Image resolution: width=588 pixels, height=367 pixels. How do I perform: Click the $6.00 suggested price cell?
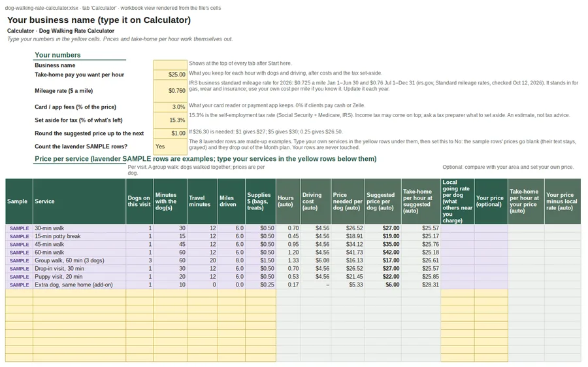tap(383, 285)
